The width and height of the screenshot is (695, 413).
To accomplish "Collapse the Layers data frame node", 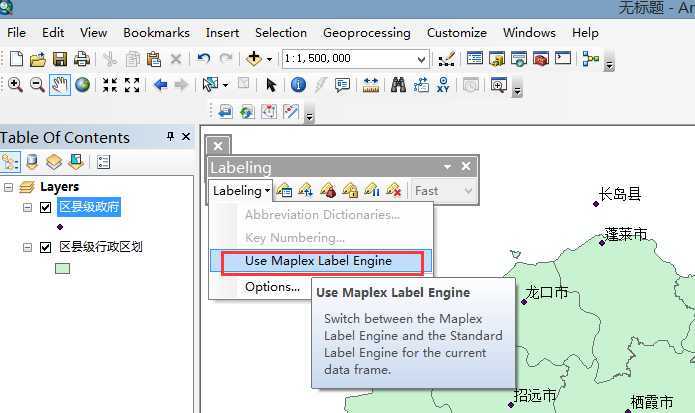I will pos(8,187).
